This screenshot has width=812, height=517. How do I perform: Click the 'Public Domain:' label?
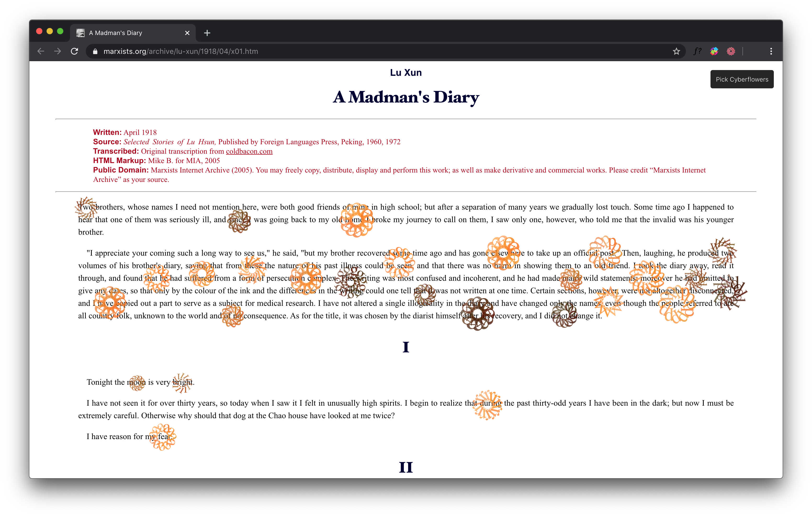121,170
